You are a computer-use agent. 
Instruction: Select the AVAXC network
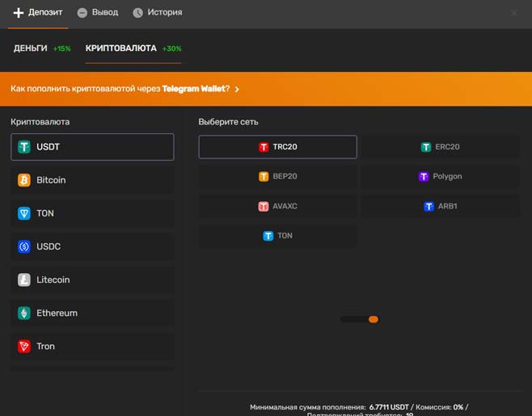(x=277, y=206)
